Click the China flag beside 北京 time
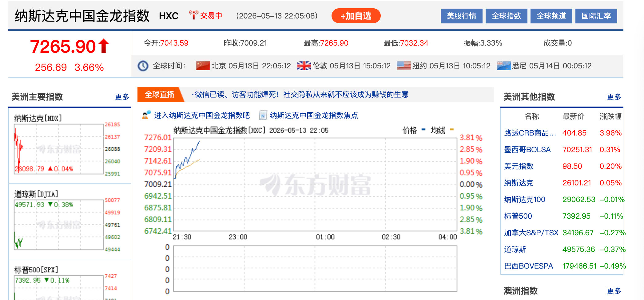 tap(203, 66)
